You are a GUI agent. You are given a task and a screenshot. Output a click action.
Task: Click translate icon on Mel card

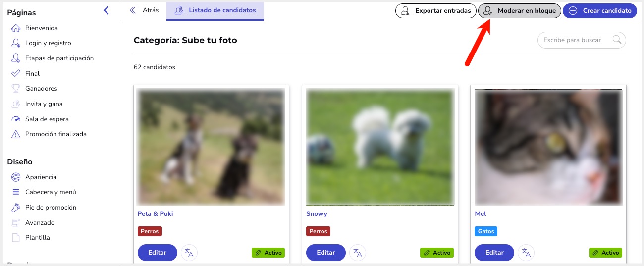(526, 253)
